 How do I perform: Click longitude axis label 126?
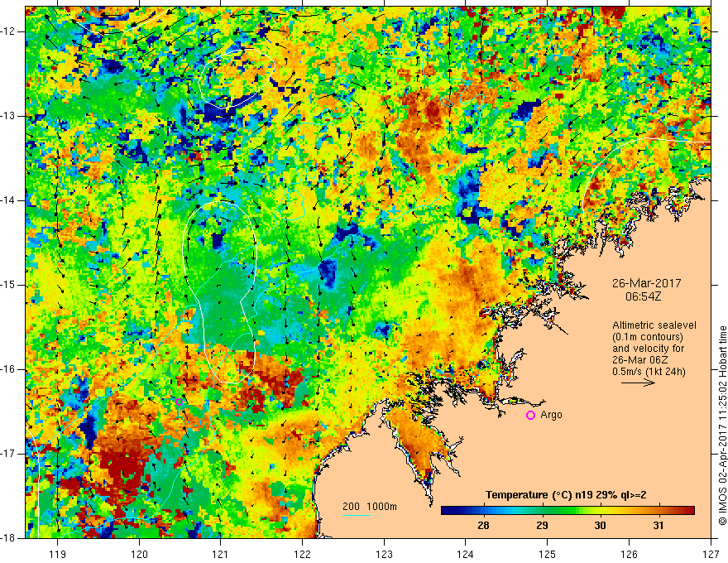pos(629,554)
